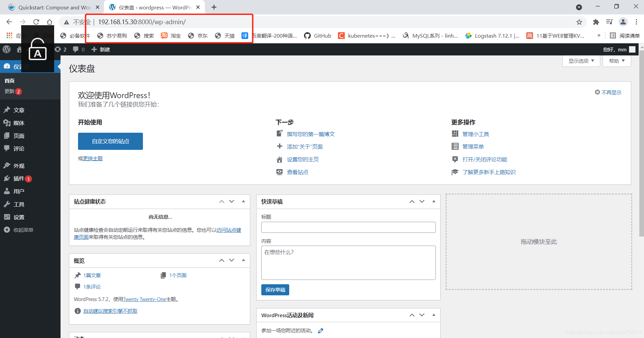Open the 插件 menu in the sidebar
644x338 pixels.
pos(19,178)
